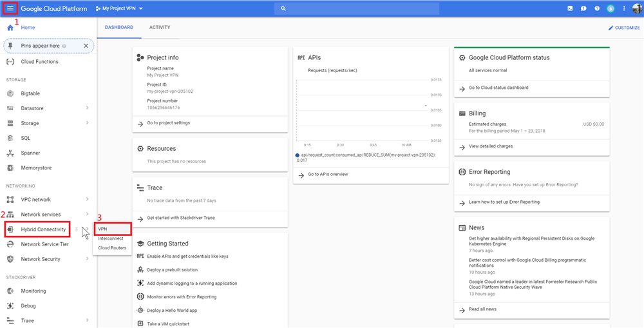Click inside the top search box
644x328 pixels.
pos(357,8)
